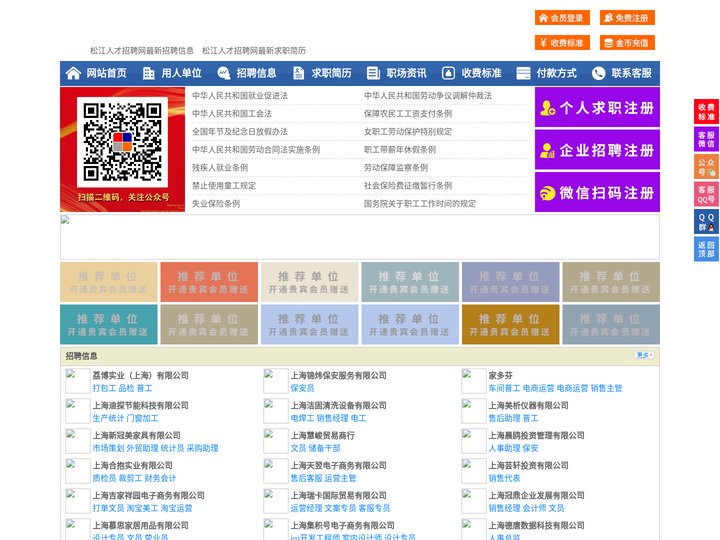Image resolution: width=720 pixels, height=540 pixels.
Task: Click the red 收费标准 side floating button
Action: [706, 112]
